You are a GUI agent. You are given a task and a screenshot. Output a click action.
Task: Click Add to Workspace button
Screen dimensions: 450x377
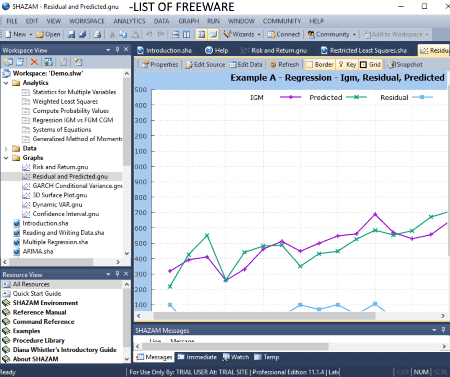[393, 34]
